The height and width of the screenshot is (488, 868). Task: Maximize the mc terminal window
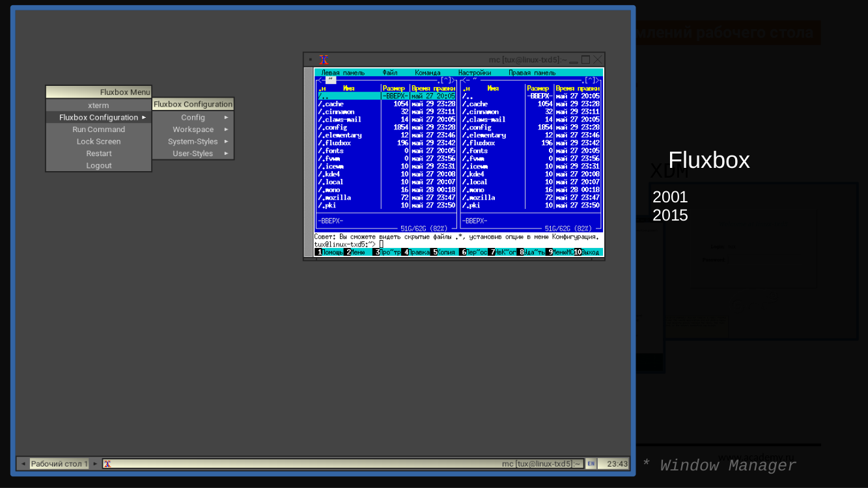pos(585,59)
